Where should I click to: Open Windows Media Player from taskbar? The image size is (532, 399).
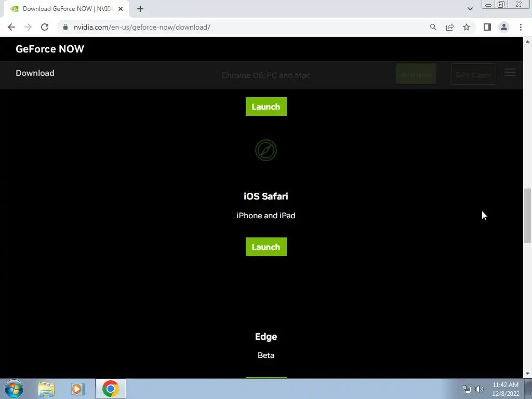tap(78, 389)
